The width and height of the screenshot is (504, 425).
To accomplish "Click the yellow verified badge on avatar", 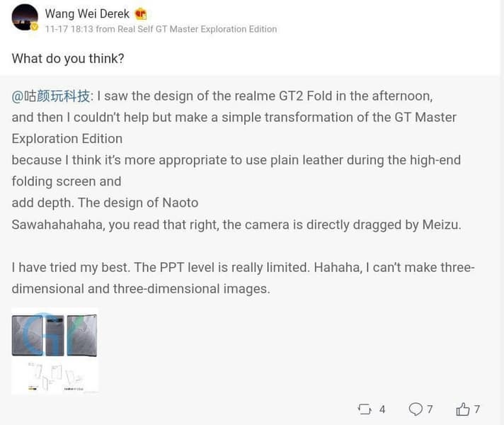I will (35, 27).
